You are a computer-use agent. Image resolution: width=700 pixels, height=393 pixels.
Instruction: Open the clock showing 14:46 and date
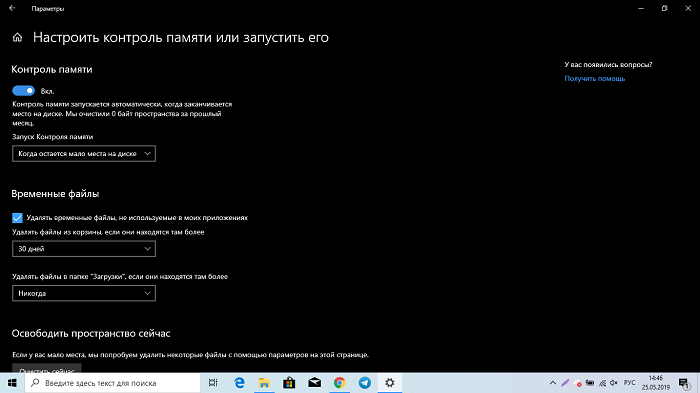(656, 383)
